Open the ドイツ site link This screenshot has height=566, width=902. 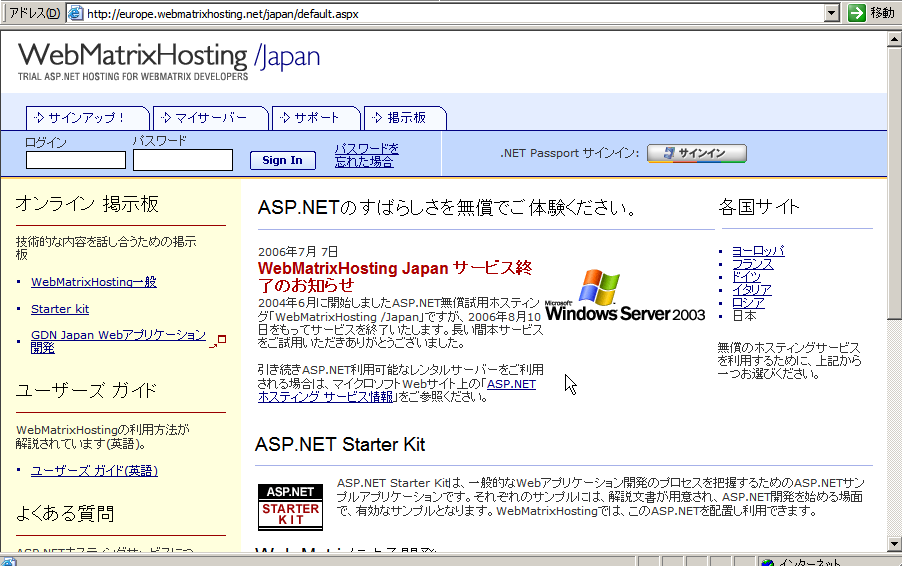coord(746,277)
